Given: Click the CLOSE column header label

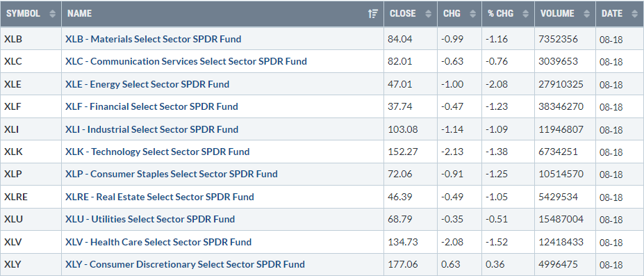Looking at the screenshot, I should 402,13.
